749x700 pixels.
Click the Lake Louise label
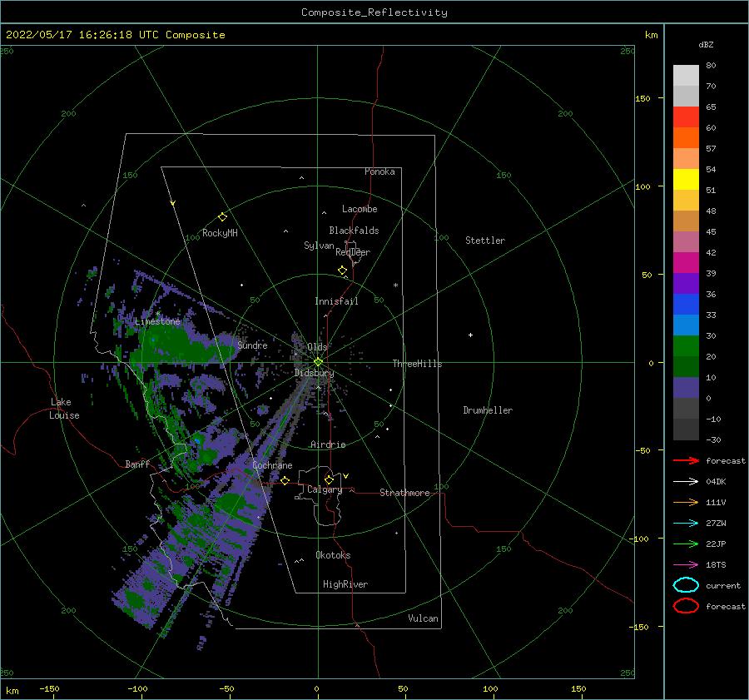(64, 409)
